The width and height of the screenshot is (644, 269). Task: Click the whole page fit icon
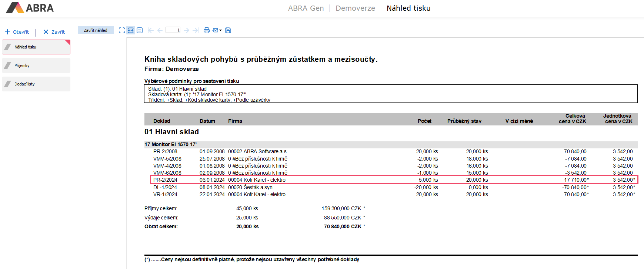click(121, 30)
